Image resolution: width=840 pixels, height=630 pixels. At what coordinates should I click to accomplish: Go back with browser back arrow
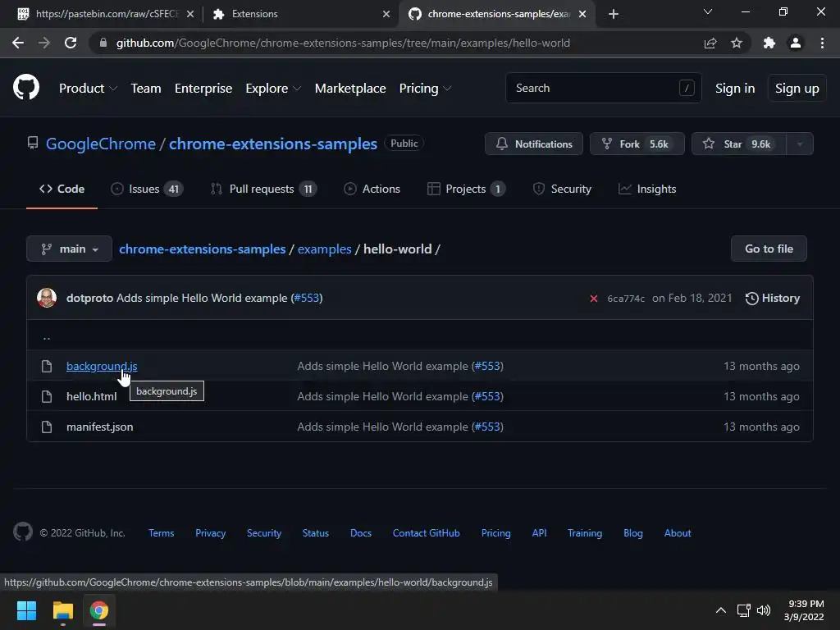click(x=18, y=43)
